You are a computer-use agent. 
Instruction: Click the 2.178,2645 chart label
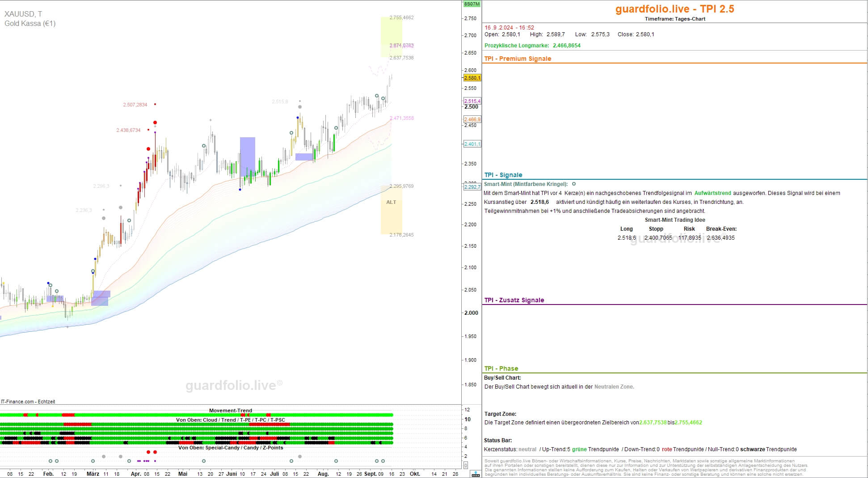pyautogui.click(x=401, y=235)
